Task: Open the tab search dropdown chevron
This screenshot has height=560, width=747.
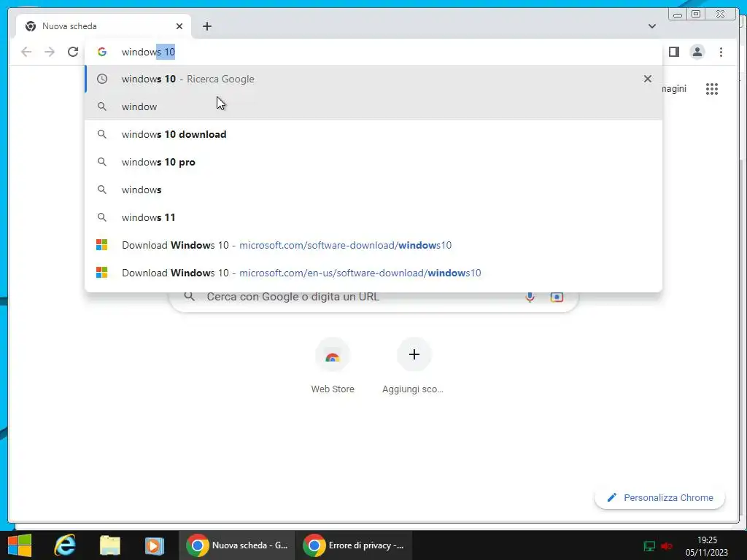Action: point(651,26)
